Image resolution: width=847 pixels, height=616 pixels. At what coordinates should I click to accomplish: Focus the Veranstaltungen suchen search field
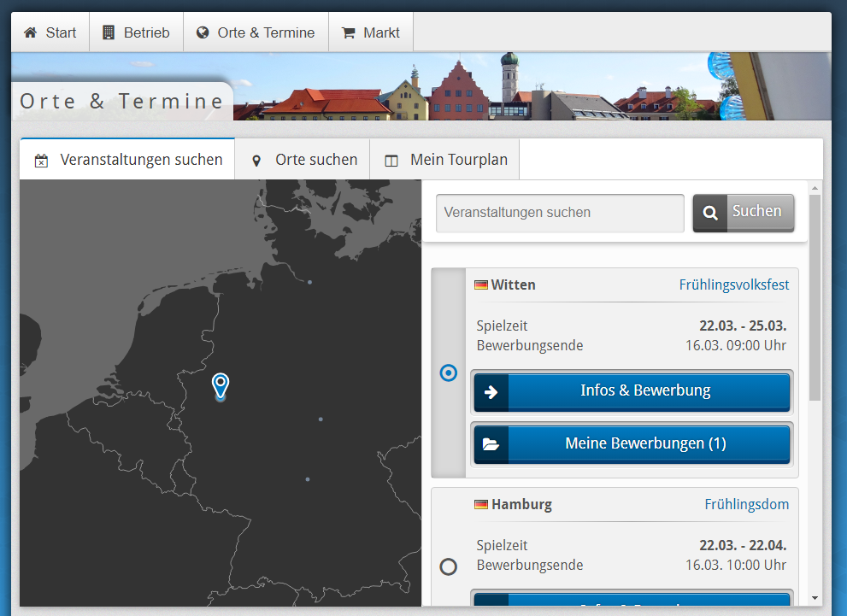(560, 213)
